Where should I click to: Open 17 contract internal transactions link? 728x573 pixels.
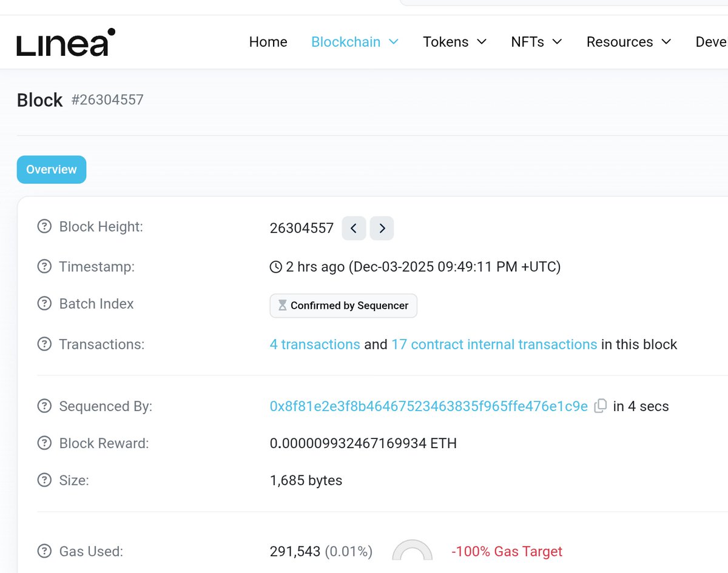click(494, 344)
